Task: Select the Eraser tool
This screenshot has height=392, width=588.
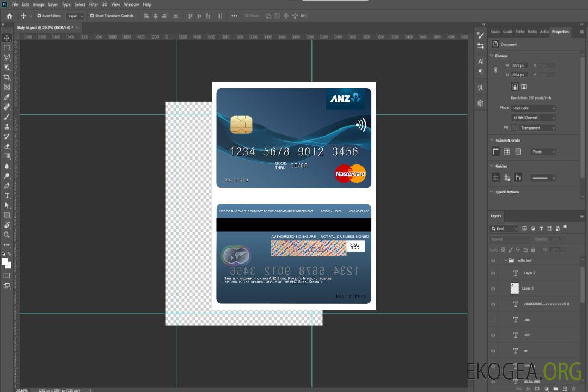Action: click(x=7, y=146)
